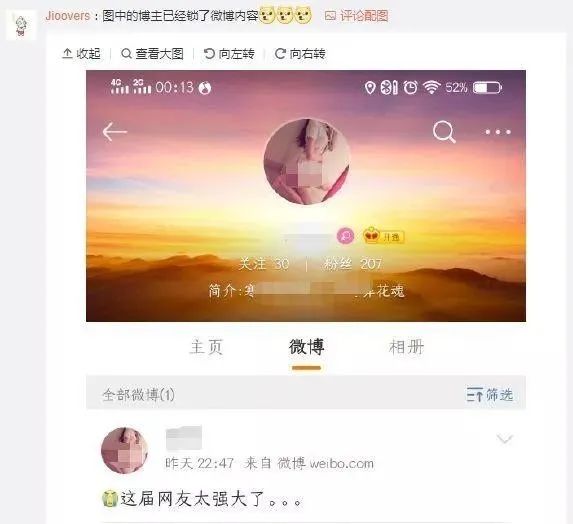573x524 pixels.
Task: Switch to the 主页 tab
Action: pyautogui.click(x=206, y=347)
